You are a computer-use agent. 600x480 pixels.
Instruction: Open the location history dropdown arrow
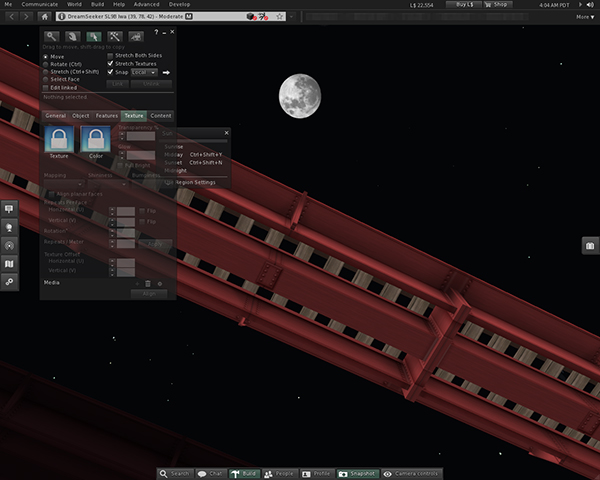(x=292, y=16)
